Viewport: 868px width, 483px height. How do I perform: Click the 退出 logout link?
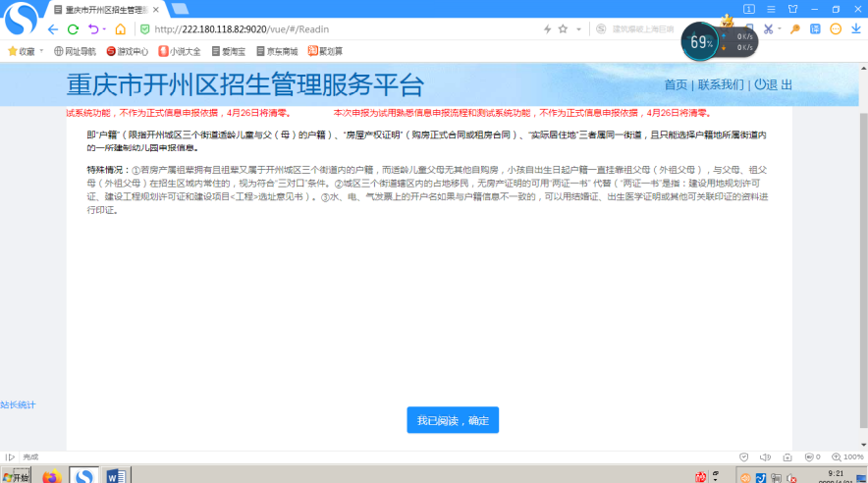[x=774, y=84]
